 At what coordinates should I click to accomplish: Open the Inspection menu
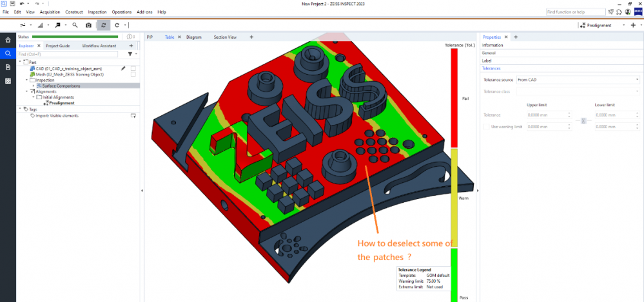pos(97,12)
